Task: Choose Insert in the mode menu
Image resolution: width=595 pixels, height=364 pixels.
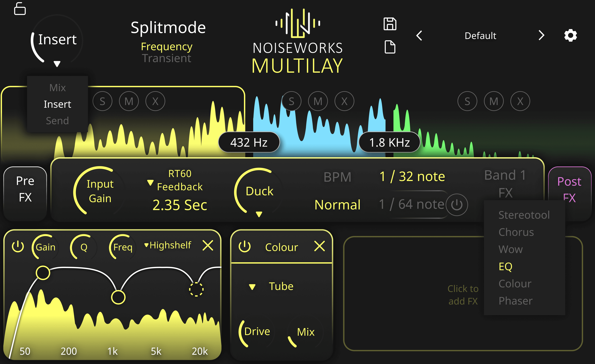Action: click(58, 104)
